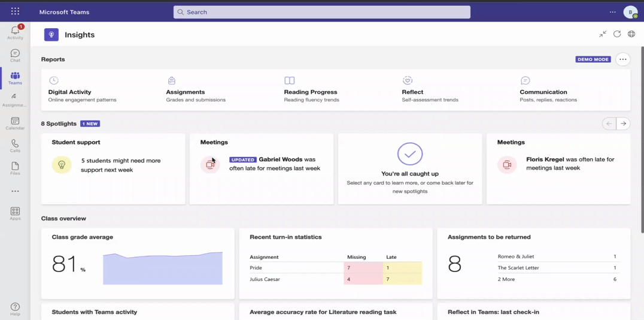Open the Reports more options menu

(x=623, y=59)
